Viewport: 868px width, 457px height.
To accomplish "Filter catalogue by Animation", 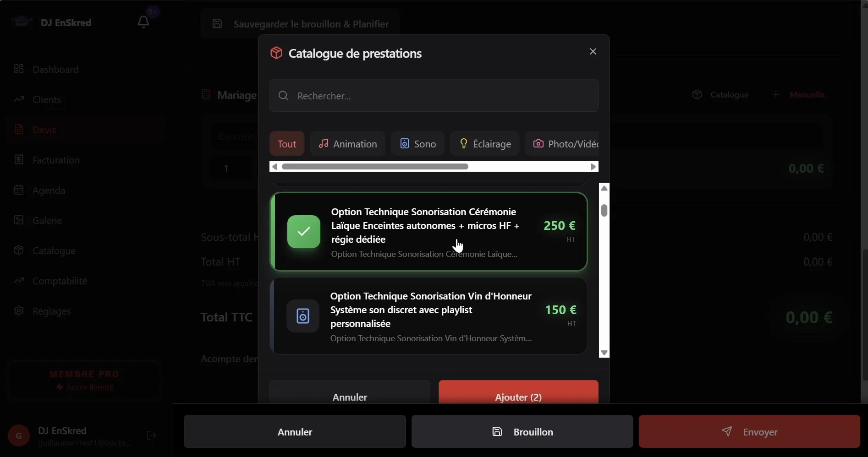I will click(x=348, y=144).
